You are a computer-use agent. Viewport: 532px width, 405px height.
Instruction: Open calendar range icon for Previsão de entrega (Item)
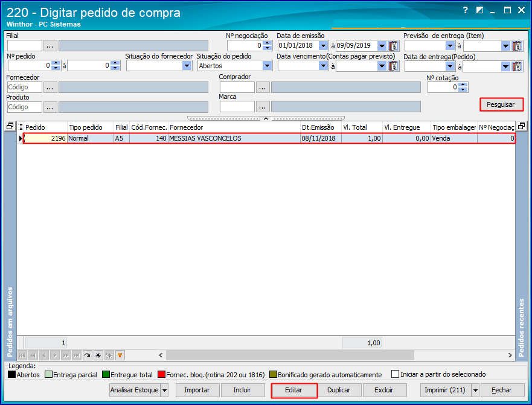coord(517,45)
